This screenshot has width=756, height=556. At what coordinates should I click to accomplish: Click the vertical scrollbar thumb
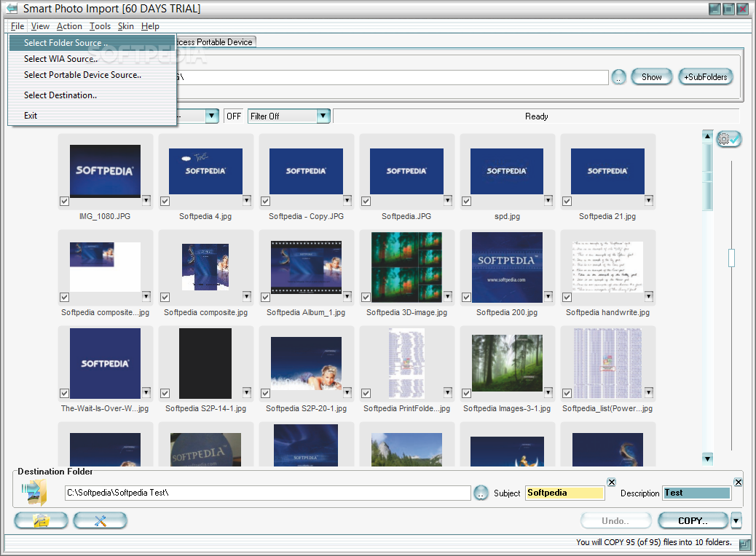[707, 176]
